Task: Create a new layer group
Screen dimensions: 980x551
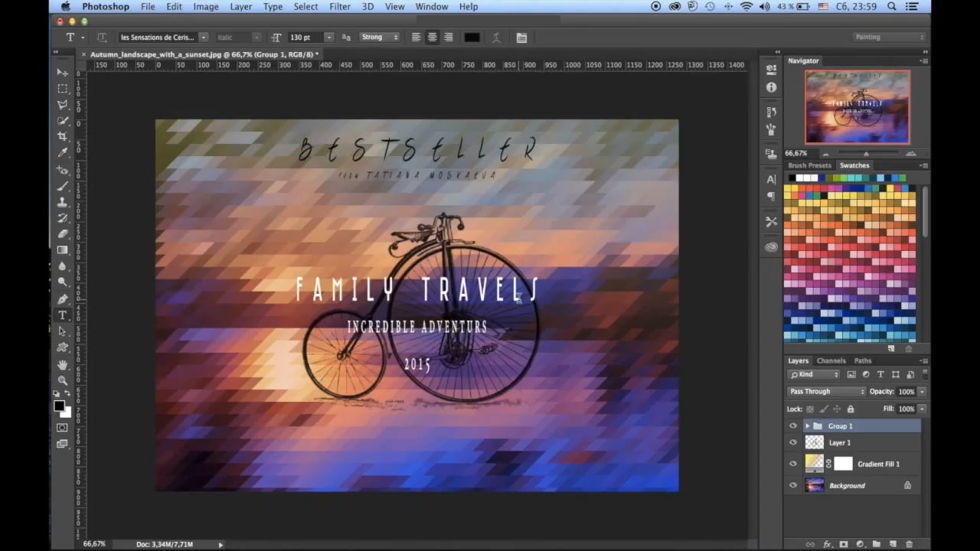Action: 876,544
